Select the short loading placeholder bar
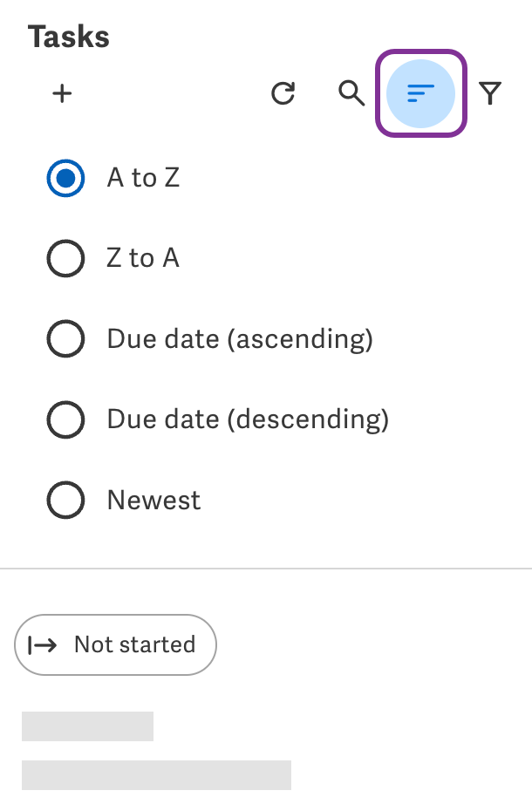This screenshot has width=532, height=811. (x=87, y=726)
